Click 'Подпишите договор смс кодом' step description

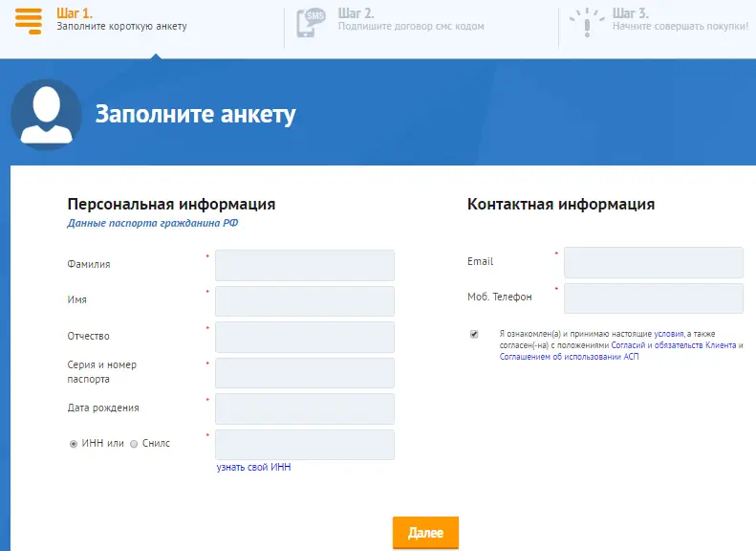click(411, 27)
